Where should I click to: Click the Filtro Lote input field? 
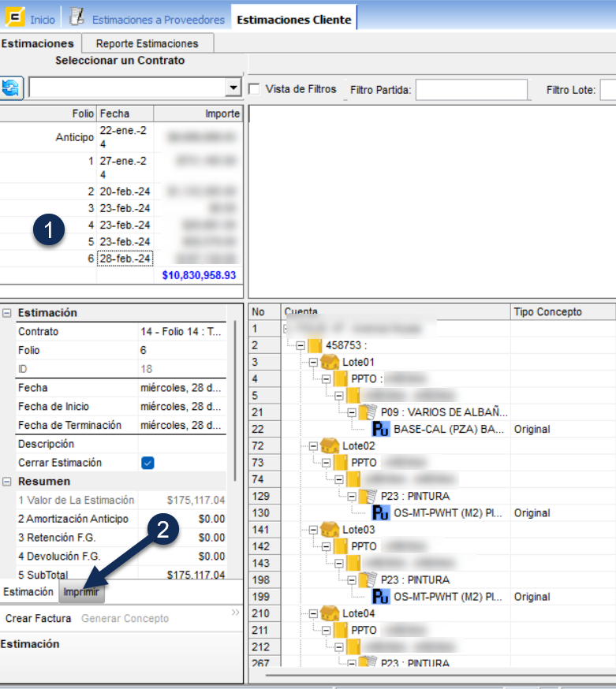point(607,90)
